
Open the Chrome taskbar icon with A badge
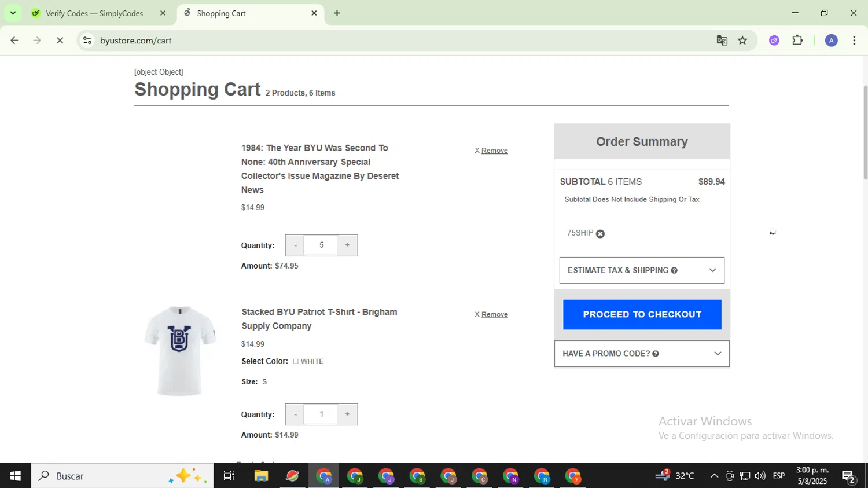[324, 476]
